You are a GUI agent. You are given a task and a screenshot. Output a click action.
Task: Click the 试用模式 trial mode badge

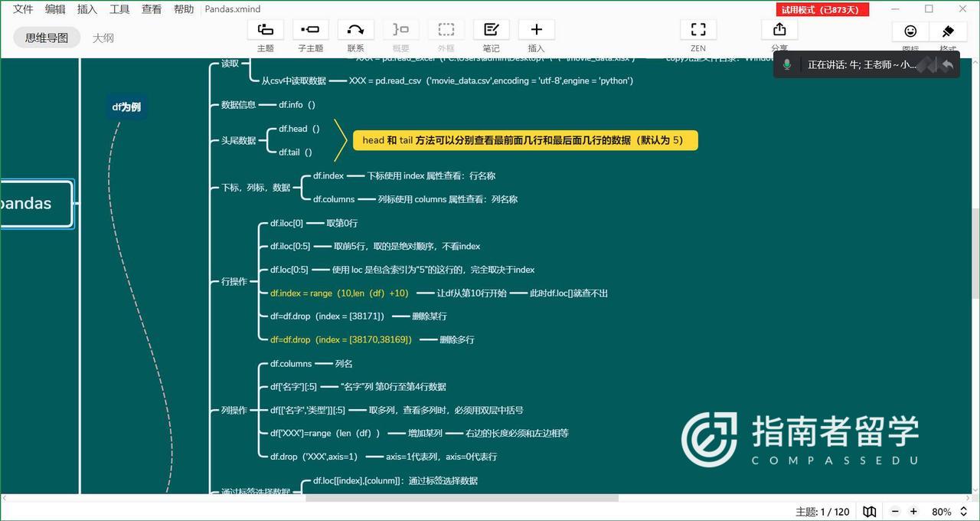pyautogui.click(x=822, y=9)
